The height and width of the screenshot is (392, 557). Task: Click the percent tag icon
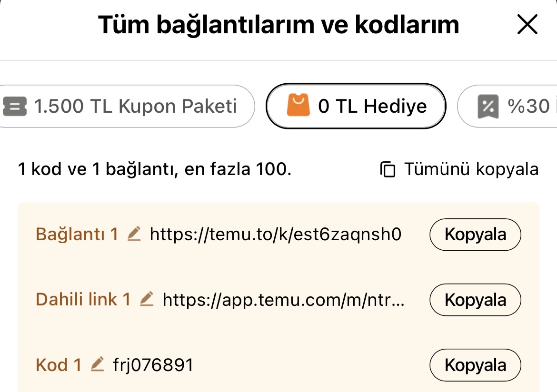coord(487,106)
